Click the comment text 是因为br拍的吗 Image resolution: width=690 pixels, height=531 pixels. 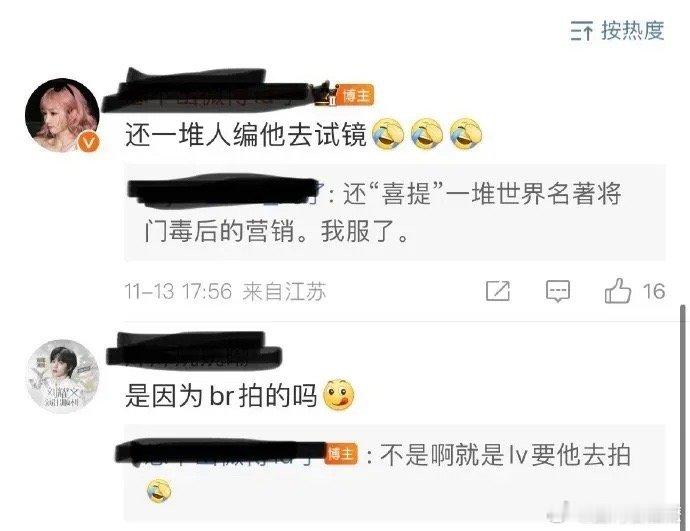click(x=221, y=396)
